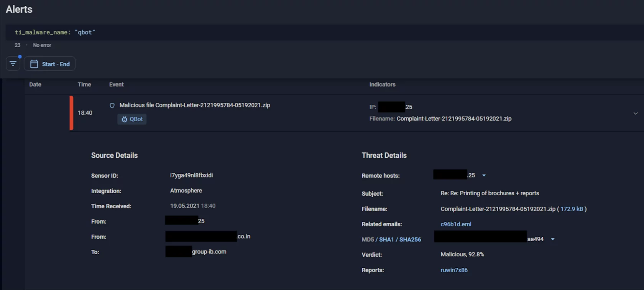Image resolution: width=644 pixels, height=290 pixels.
Task: Click the Verdict value Malicious, 92.8%
Action: click(462, 255)
